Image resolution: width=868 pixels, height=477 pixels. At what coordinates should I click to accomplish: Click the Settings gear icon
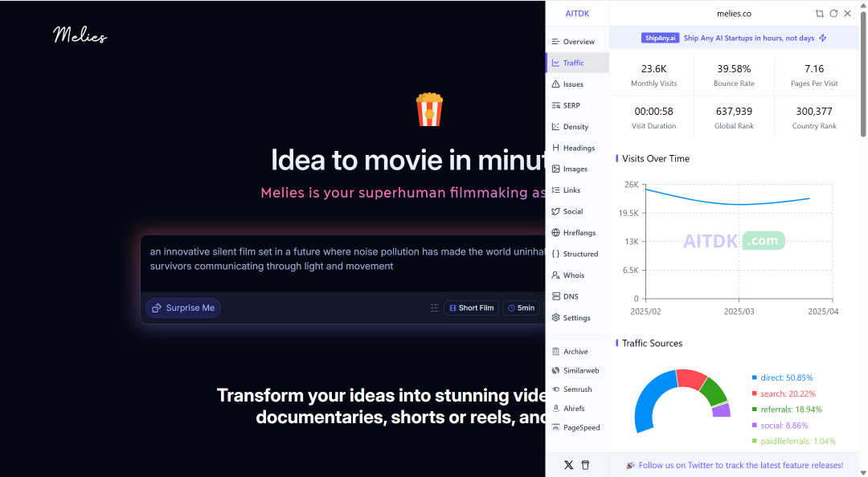click(556, 318)
